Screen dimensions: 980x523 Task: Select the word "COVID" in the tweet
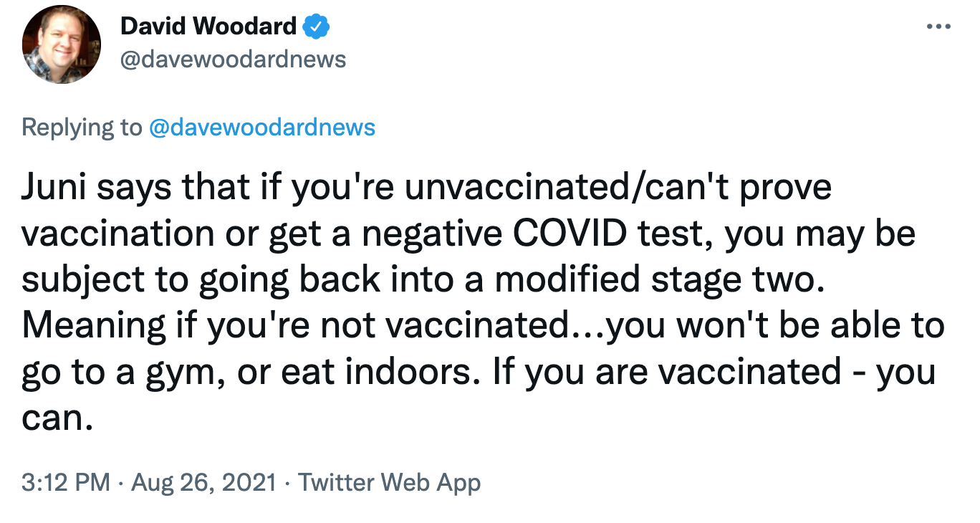coord(530,234)
